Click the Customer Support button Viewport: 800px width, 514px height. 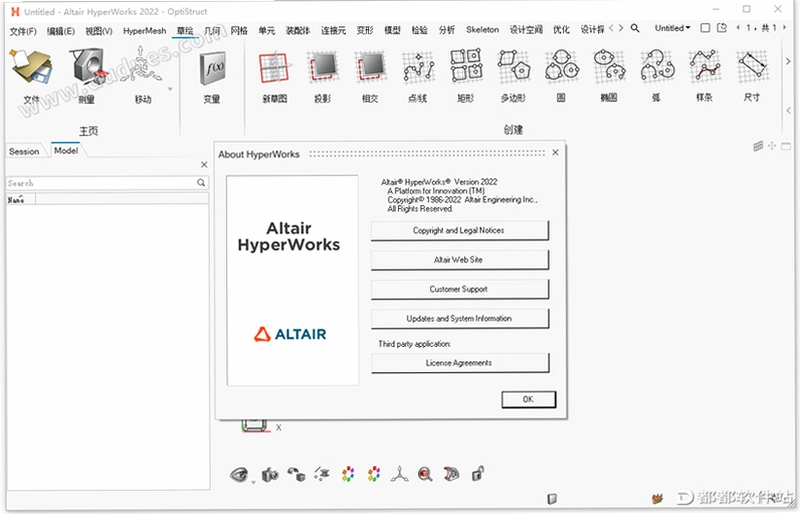click(x=459, y=289)
